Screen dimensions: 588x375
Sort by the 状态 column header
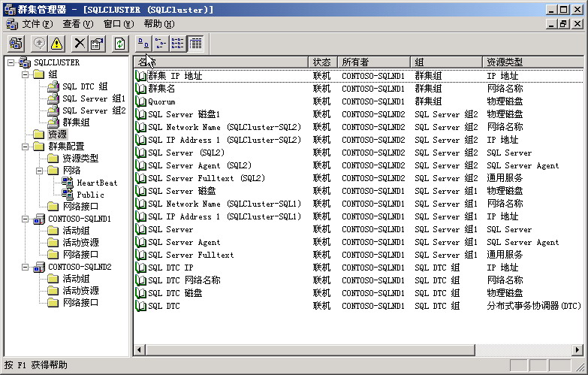click(x=323, y=62)
